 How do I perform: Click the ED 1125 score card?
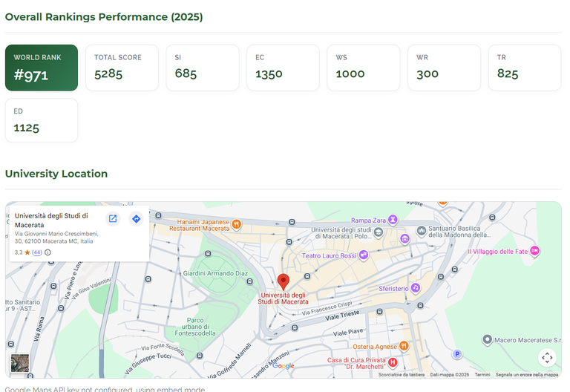click(42, 120)
